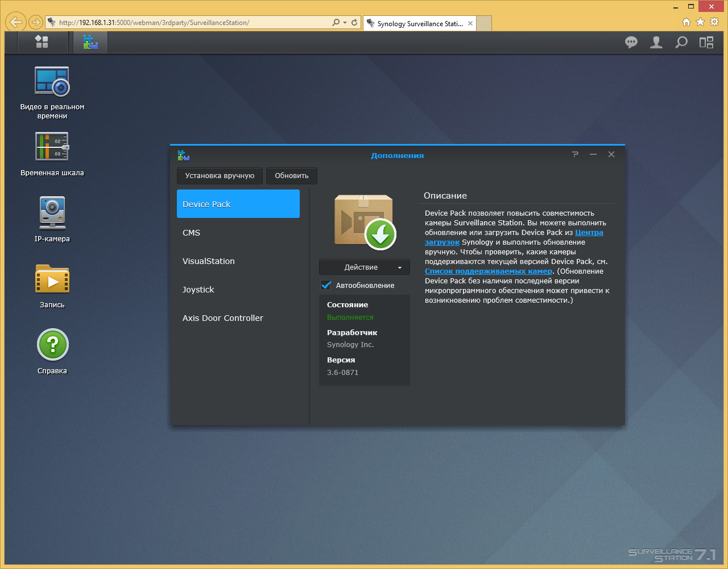
Task: Go forward in the browser
Action: click(x=36, y=22)
